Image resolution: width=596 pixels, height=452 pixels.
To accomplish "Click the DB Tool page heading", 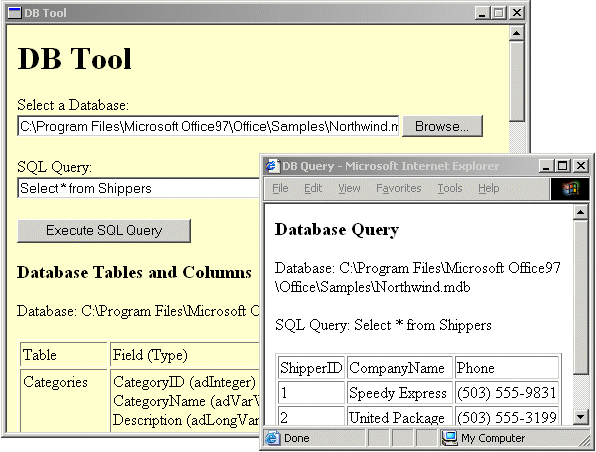I will pos(74,59).
